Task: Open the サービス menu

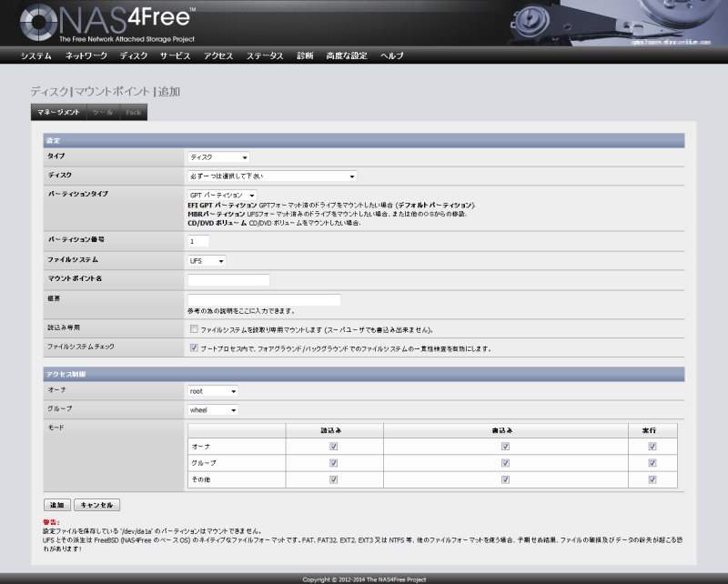Action: pyautogui.click(x=175, y=55)
